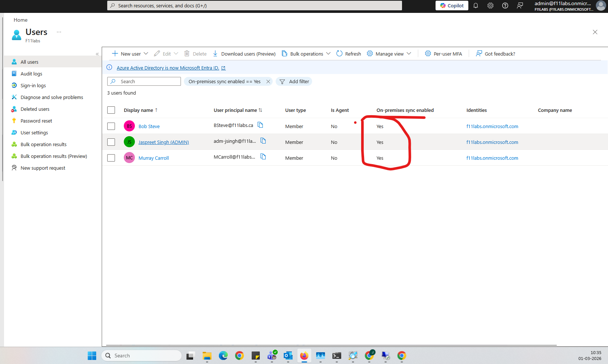
Task: Open Per-user MFA settings
Action: [x=443, y=54]
